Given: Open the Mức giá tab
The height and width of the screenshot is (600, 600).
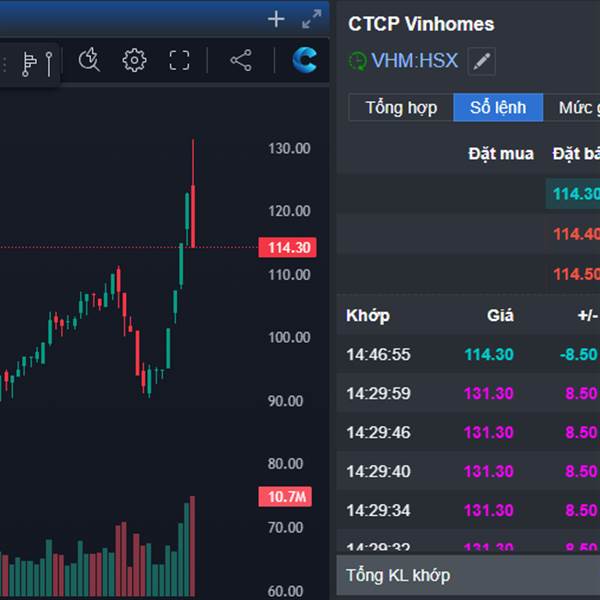Looking at the screenshot, I should click(x=575, y=108).
